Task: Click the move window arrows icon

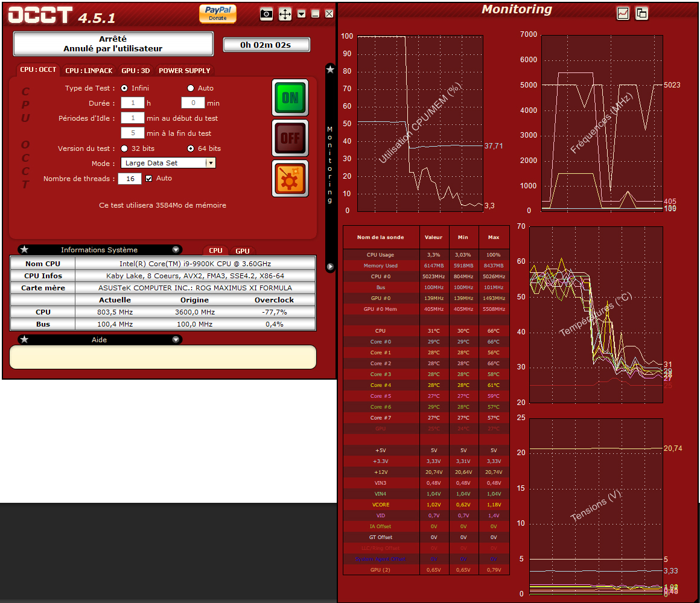Action: tap(285, 14)
